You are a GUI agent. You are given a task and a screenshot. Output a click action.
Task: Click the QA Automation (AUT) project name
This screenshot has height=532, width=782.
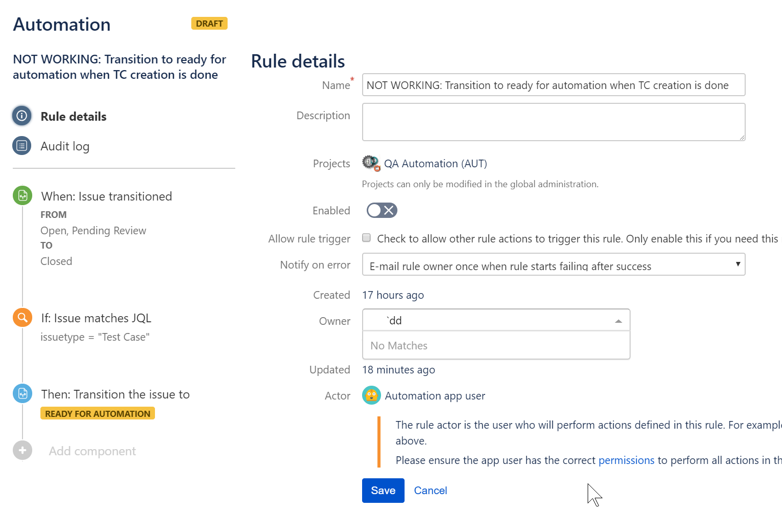(436, 164)
